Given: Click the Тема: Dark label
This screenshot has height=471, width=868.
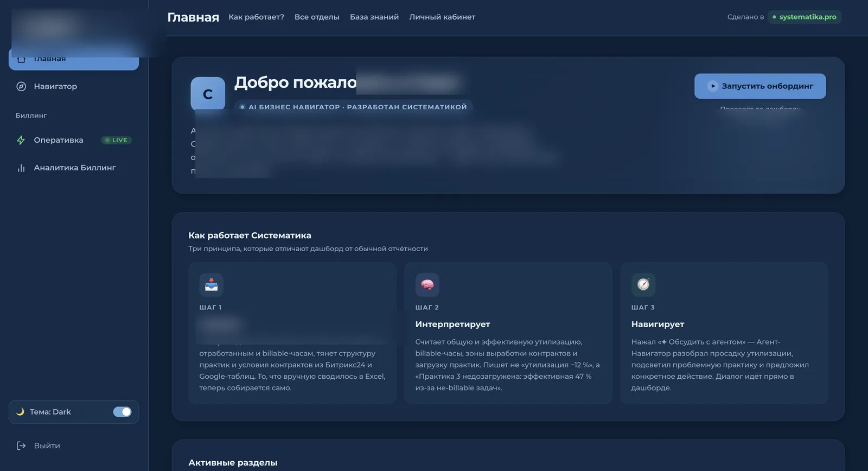Looking at the screenshot, I should (50, 412).
